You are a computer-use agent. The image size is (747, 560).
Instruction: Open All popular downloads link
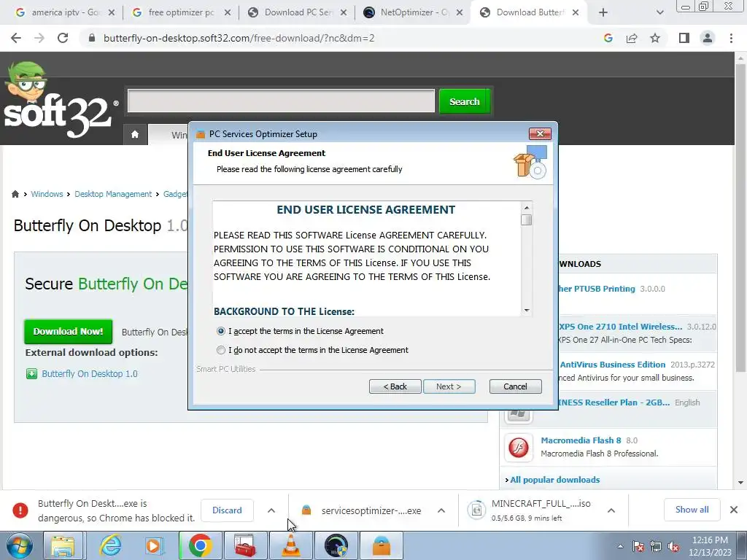click(x=554, y=480)
